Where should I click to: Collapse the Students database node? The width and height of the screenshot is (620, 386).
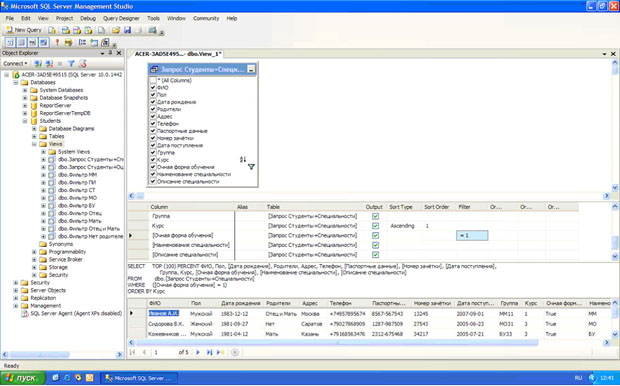point(25,121)
